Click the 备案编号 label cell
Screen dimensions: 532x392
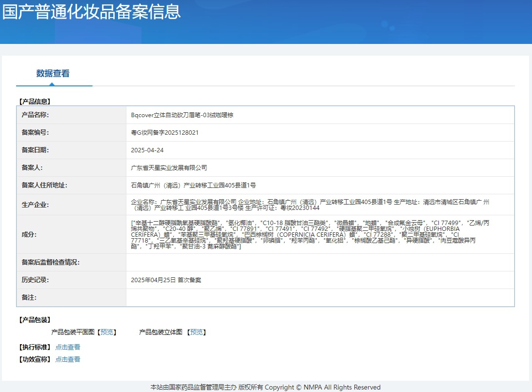tap(71, 133)
